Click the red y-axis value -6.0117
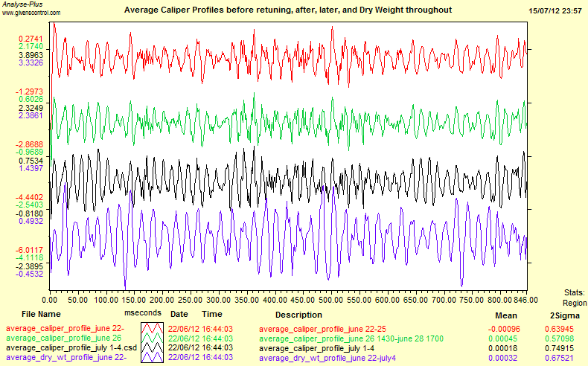Viewport: 588px width, 366px height. click(29, 250)
